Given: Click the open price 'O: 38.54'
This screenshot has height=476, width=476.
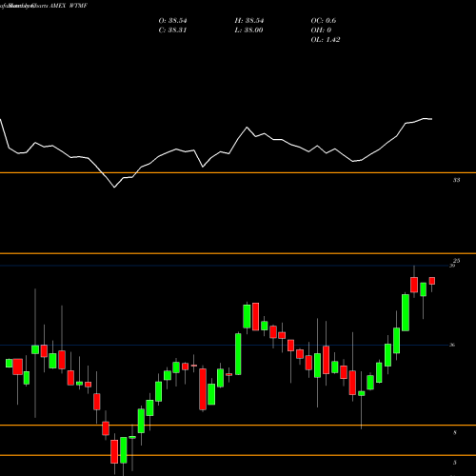Looking at the screenshot, I should click(x=172, y=21).
